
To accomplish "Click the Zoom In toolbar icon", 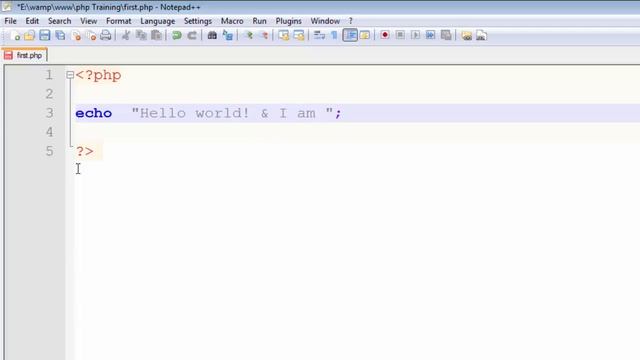I will [x=248, y=36].
